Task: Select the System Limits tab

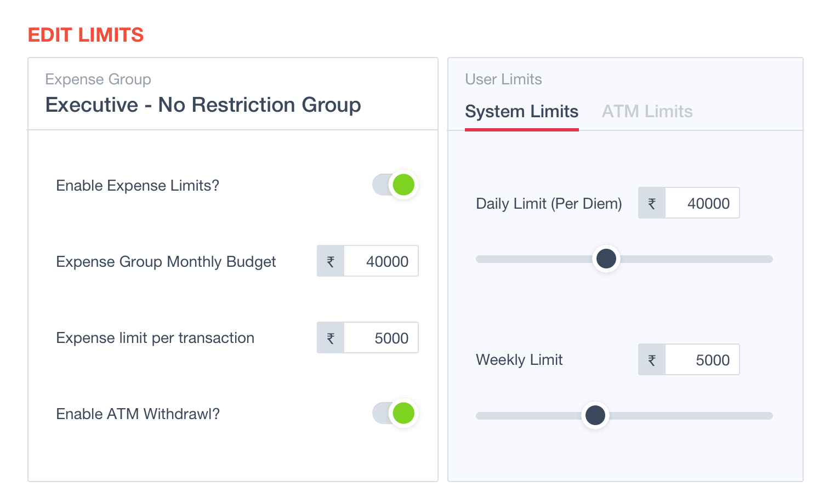Action: tap(521, 111)
